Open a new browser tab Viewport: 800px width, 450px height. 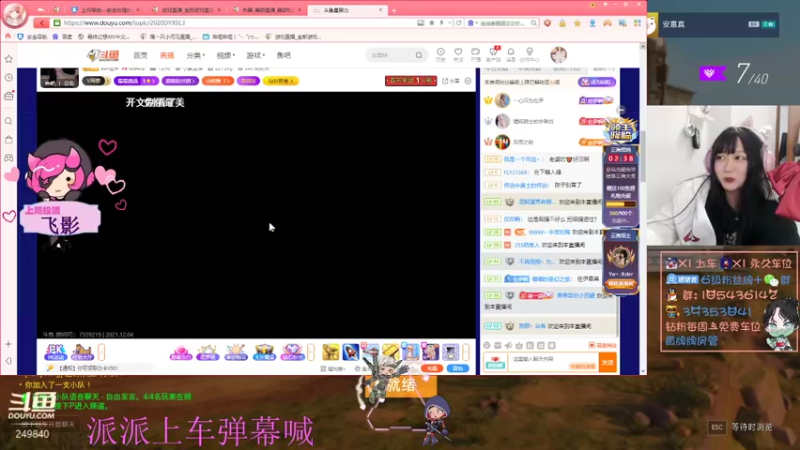[394, 10]
